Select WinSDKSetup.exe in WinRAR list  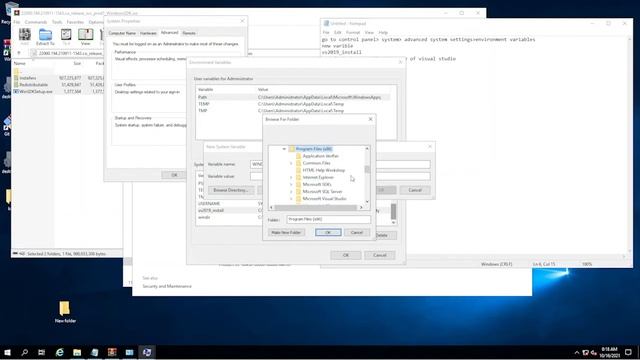tap(33, 91)
